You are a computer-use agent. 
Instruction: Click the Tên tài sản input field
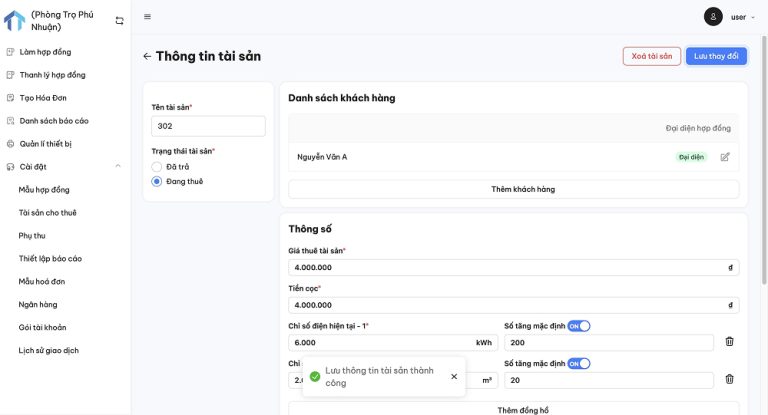point(208,126)
